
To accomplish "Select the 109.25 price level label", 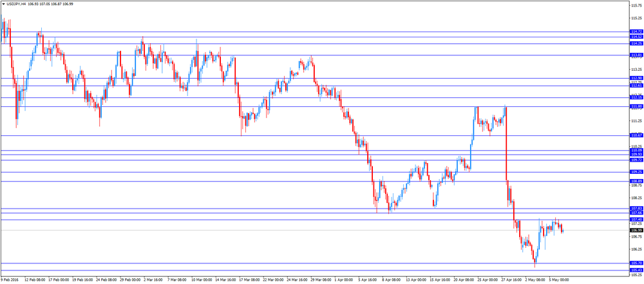I will 636,172.
